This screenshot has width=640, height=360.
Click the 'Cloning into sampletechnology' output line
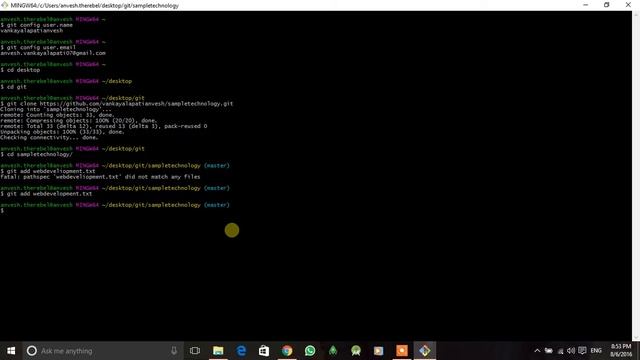(56, 109)
